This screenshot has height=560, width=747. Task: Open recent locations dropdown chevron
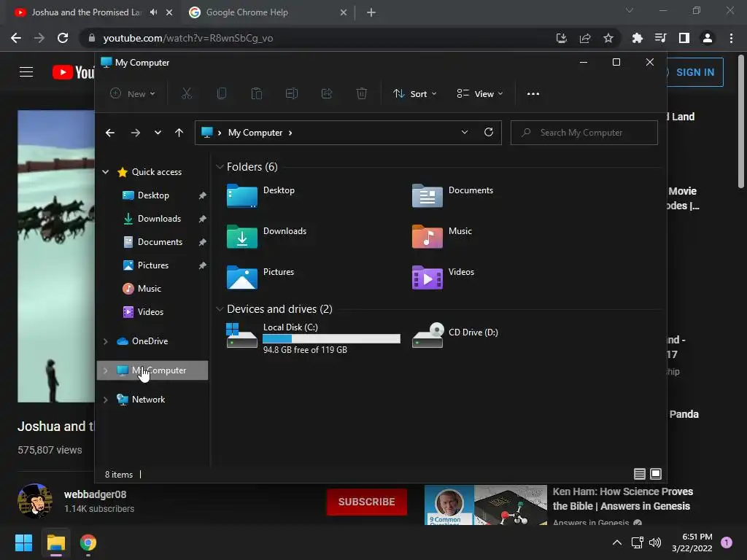pyautogui.click(x=158, y=133)
